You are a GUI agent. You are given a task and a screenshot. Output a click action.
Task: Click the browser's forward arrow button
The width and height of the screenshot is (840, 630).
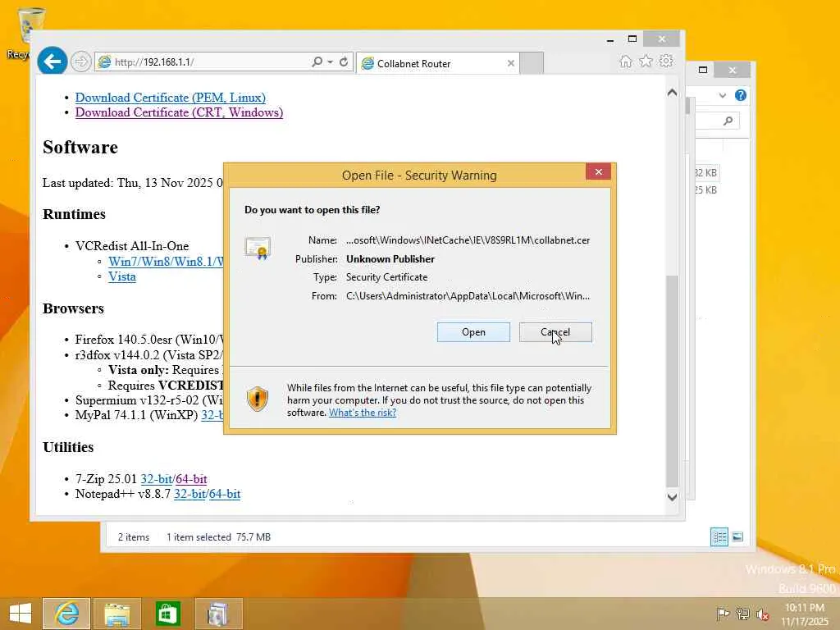click(80, 62)
